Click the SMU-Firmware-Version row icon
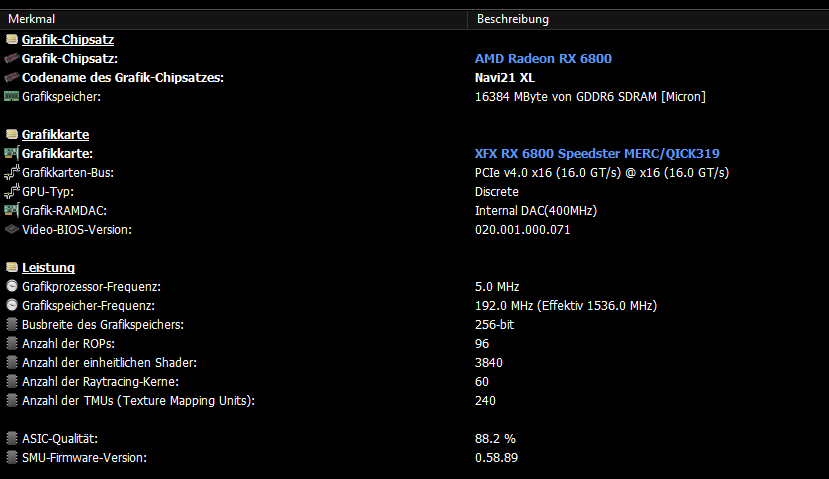The width and height of the screenshot is (829, 479). pyautogui.click(x=12, y=458)
